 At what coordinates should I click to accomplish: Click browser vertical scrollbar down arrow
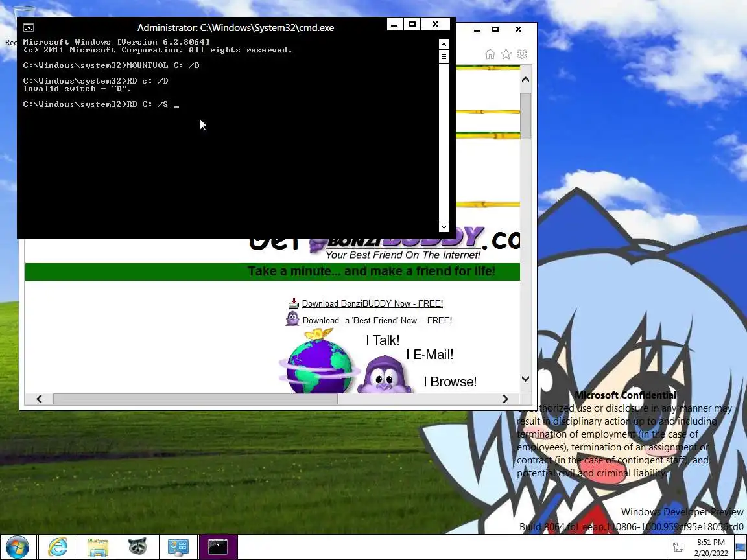point(525,379)
